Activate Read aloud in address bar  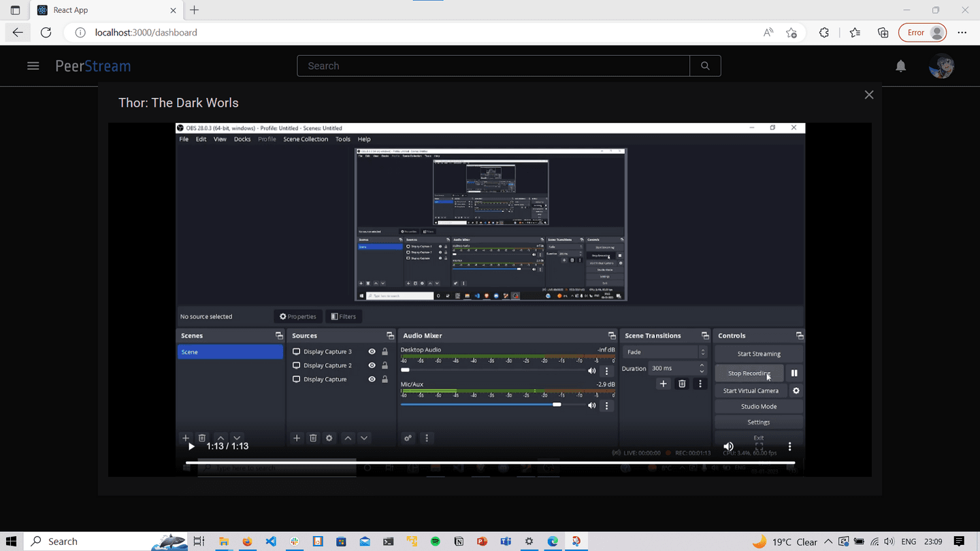tap(768, 32)
